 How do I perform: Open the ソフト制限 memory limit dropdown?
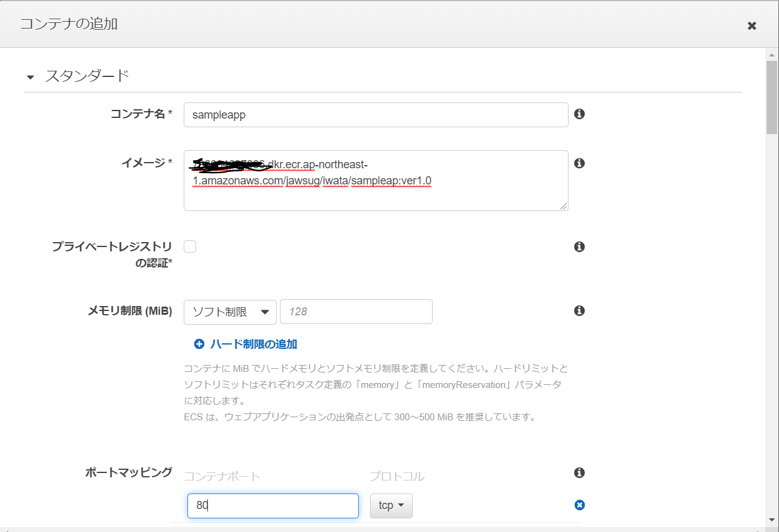point(230,312)
